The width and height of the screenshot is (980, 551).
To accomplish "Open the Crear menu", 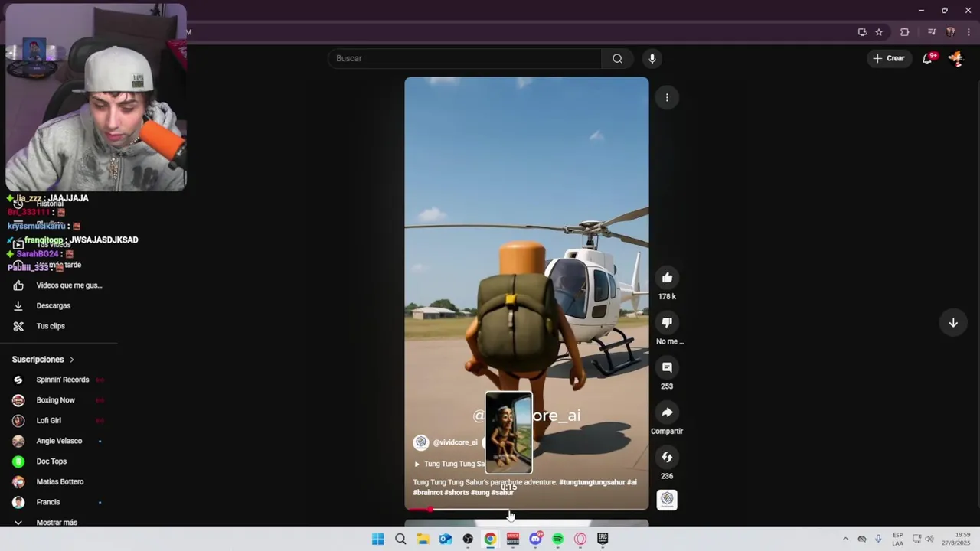I will [x=888, y=58].
